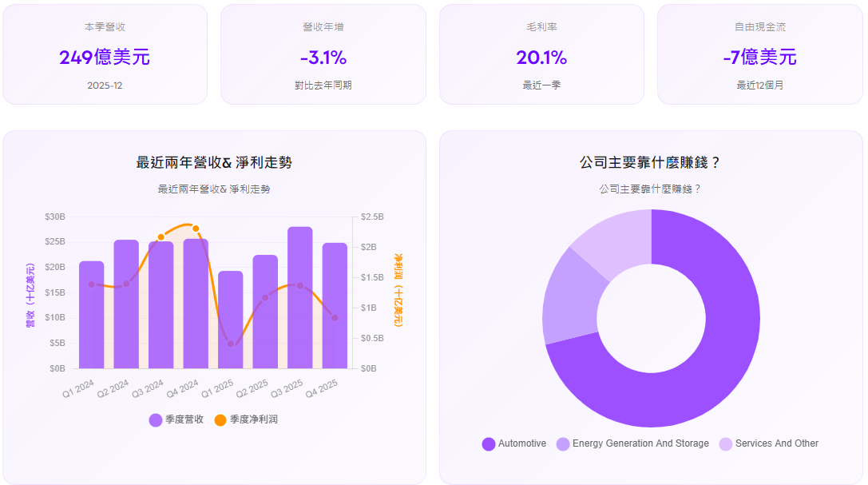Click the 營收年增 card showing -3.1%

pyautogui.click(x=323, y=57)
